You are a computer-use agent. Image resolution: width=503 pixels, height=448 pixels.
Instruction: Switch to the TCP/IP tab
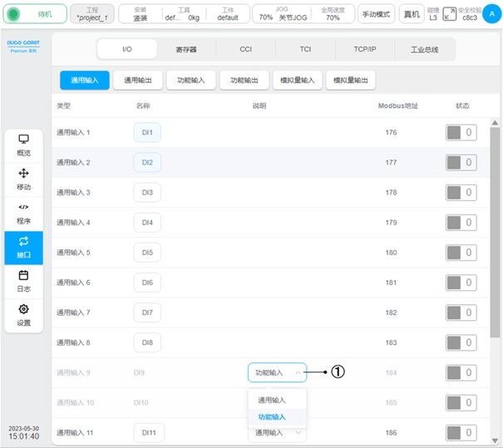(x=365, y=50)
